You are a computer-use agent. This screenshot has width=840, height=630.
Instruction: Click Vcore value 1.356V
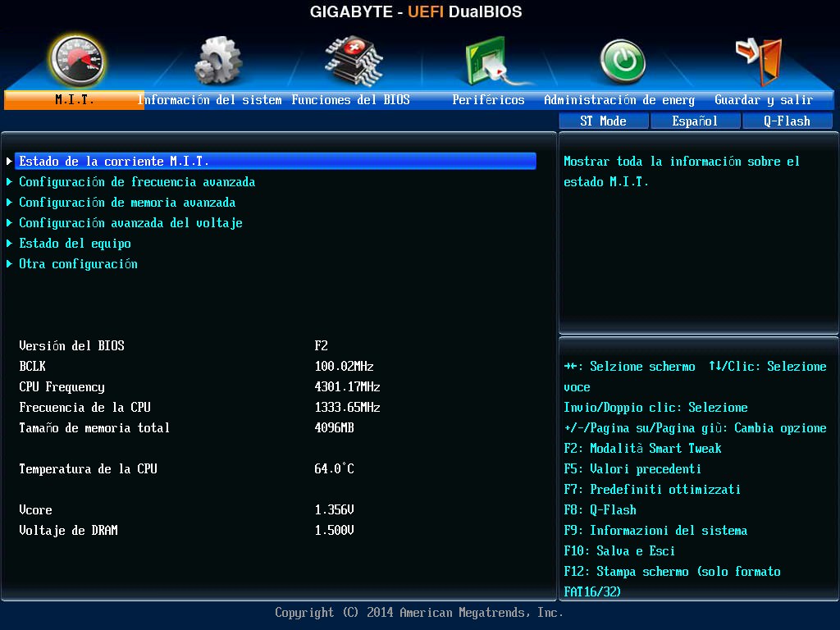[x=335, y=510]
